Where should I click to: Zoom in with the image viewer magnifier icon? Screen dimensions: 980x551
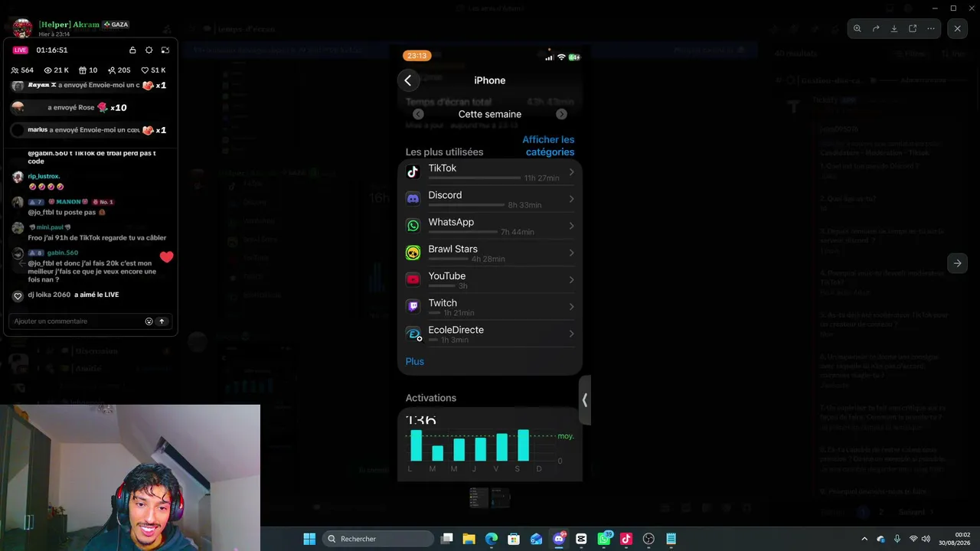(857, 28)
